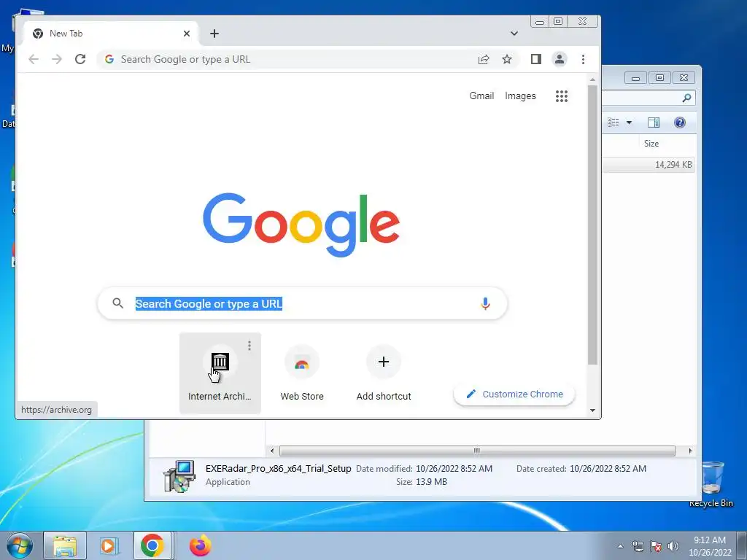Click the Explorer horizontal scrollbar thumb
The height and width of the screenshot is (560, 747).
point(477,451)
